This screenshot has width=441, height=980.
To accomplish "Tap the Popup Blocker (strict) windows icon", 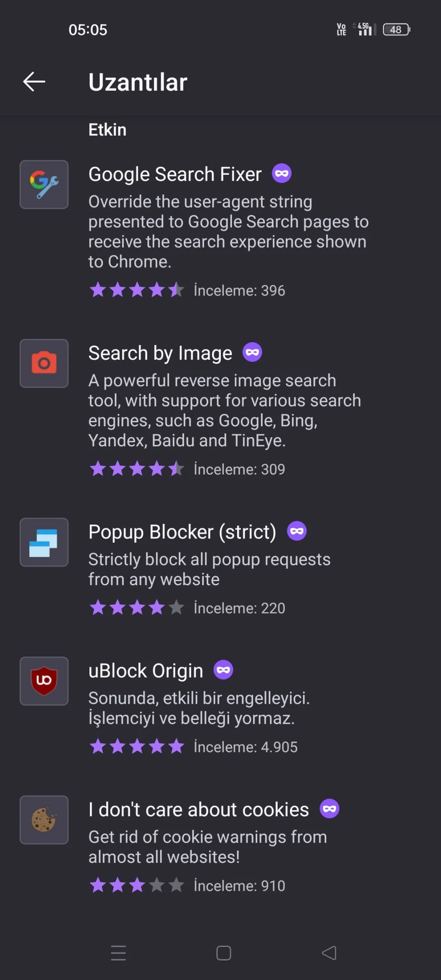I will 44,542.
